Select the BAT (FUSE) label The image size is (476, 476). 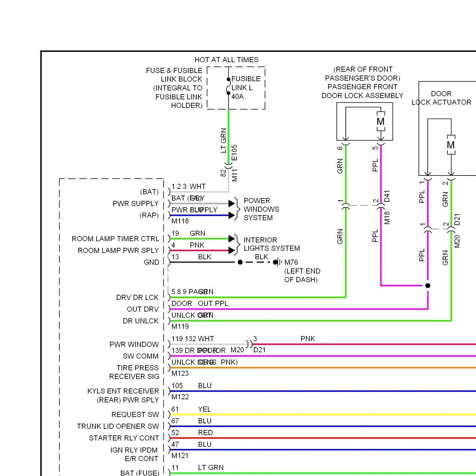tap(140, 473)
